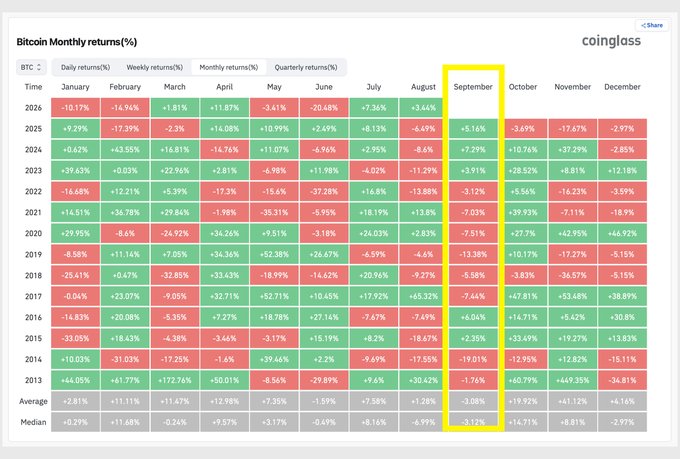This screenshot has width=680, height=459.
Task: Select the 2022 row label
Action: [x=33, y=192]
